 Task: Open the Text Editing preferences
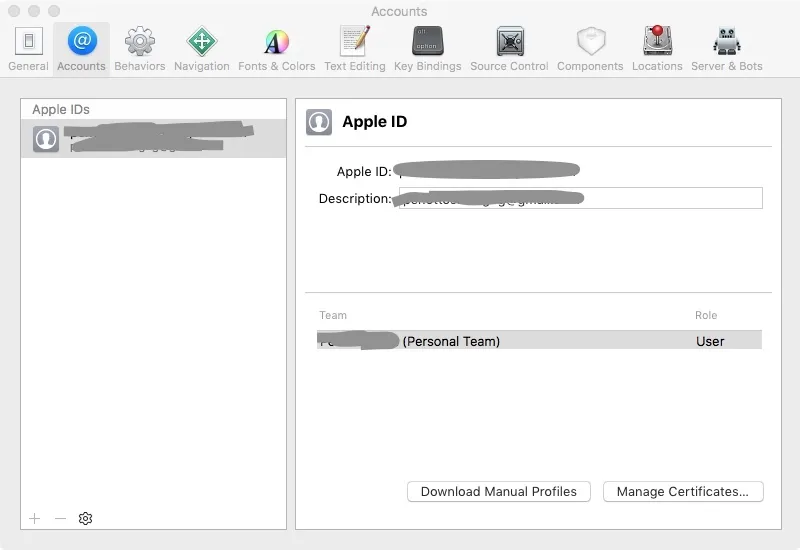click(x=355, y=49)
